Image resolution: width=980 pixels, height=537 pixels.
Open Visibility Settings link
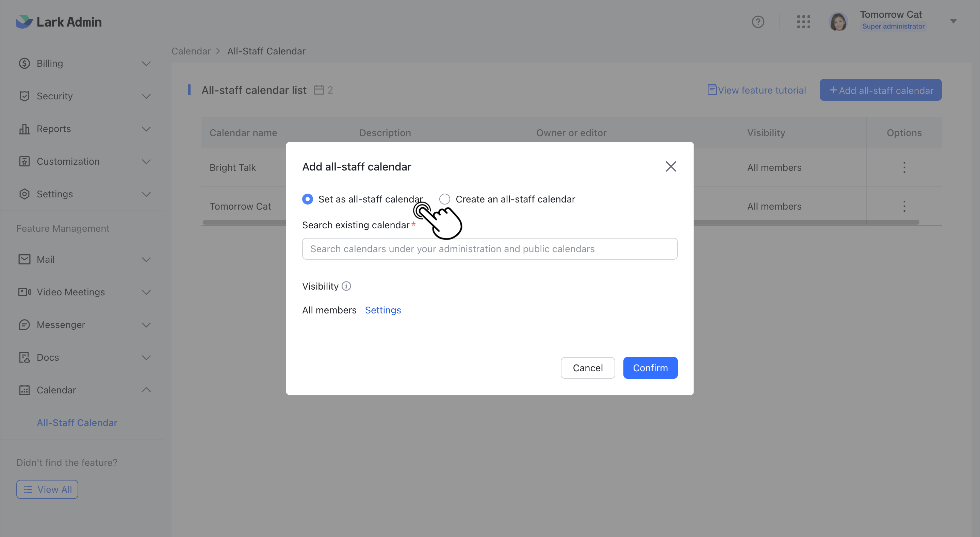[x=383, y=310]
